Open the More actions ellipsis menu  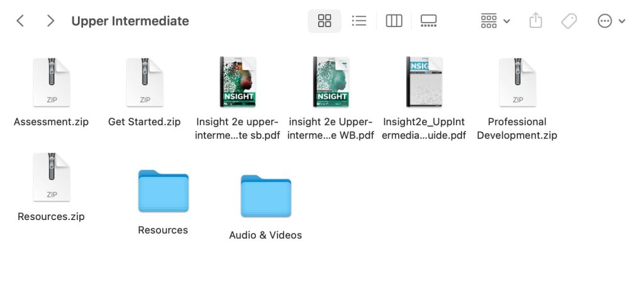point(611,21)
